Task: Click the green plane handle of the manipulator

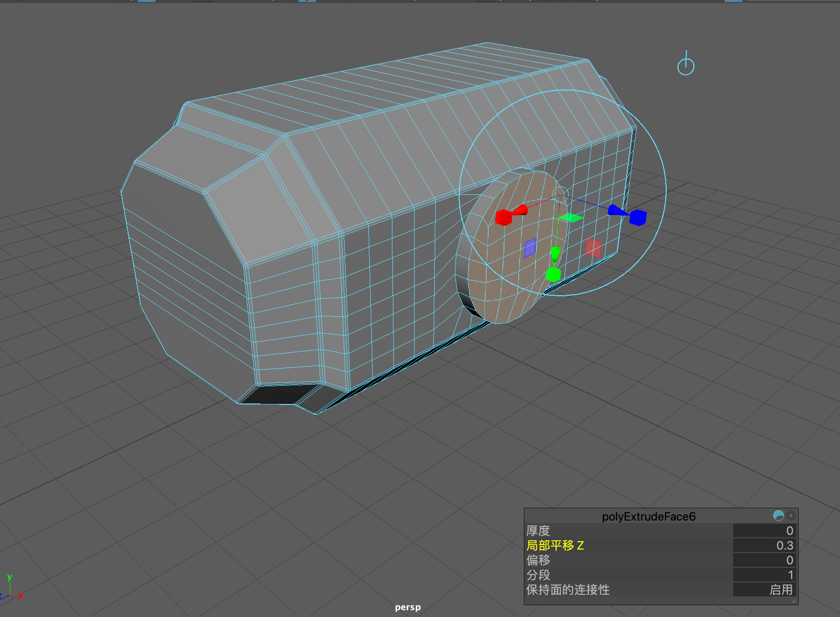Action: pyautogui.click(x=571, y=217)
